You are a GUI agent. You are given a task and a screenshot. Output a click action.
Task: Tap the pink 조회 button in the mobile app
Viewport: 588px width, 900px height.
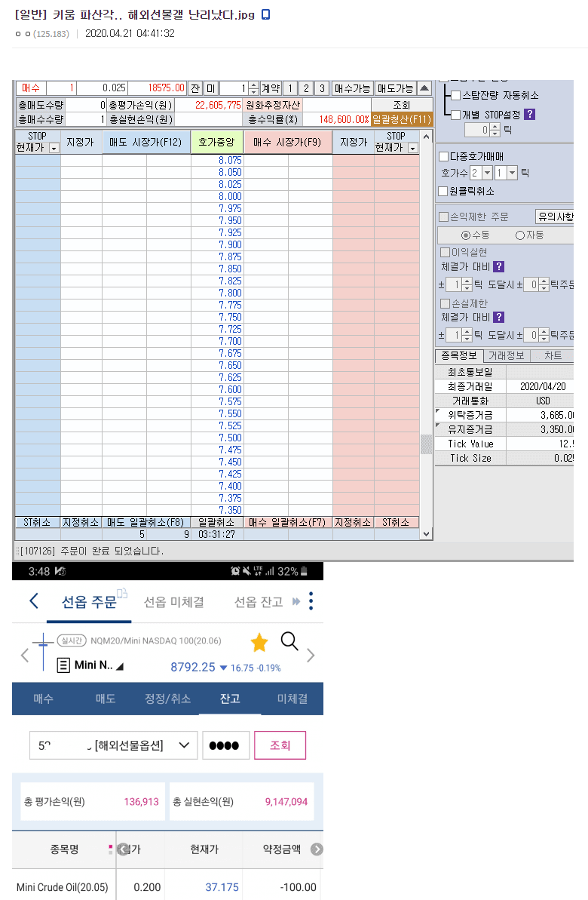pos(280,745)
